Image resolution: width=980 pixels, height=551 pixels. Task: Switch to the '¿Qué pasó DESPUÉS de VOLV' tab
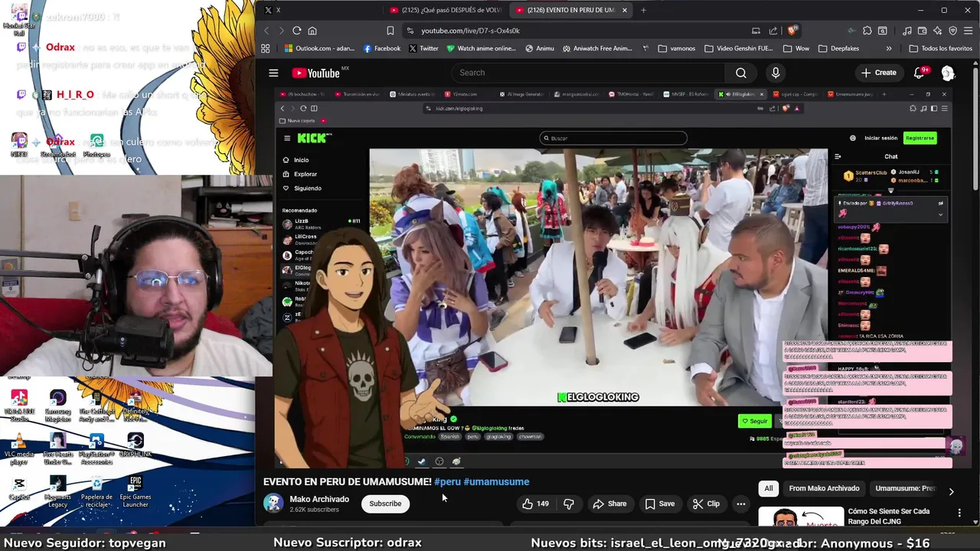pyautogui.click(x=445, y=10)
